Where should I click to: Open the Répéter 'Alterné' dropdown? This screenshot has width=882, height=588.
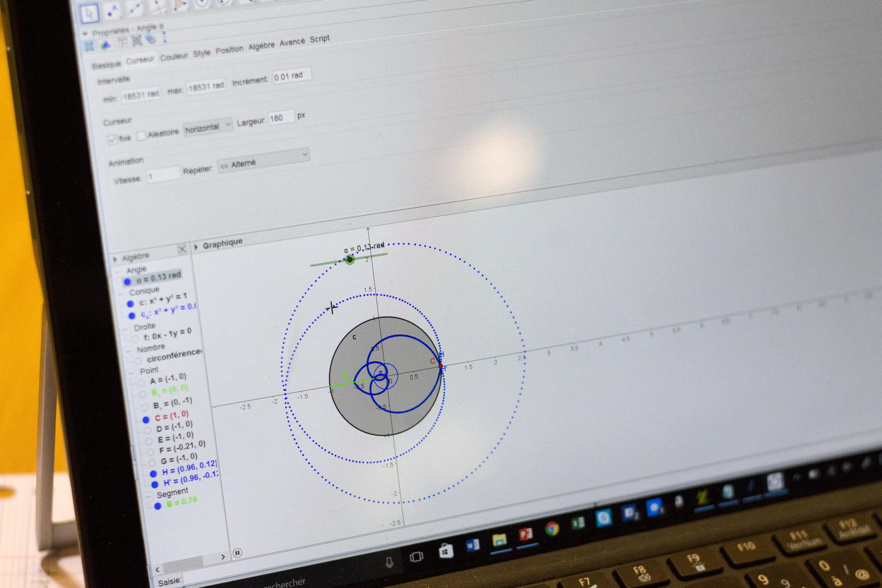(x=264, y=160)
